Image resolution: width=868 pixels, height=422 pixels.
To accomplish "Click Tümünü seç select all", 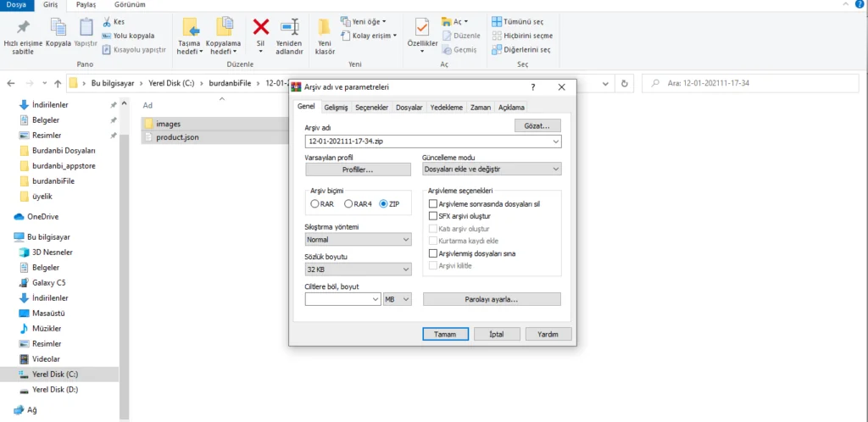I will [518, 21].
